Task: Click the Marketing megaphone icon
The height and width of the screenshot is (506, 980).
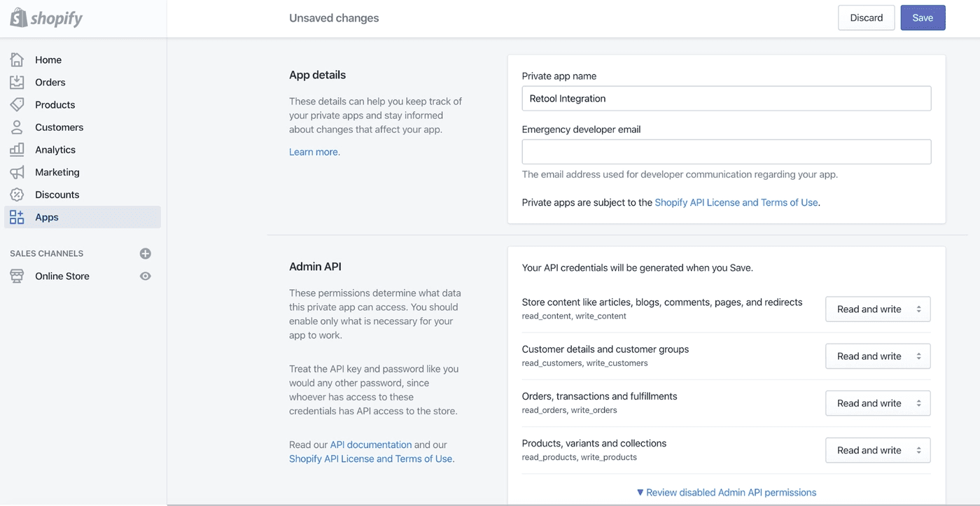Action: tap(17, 172)
